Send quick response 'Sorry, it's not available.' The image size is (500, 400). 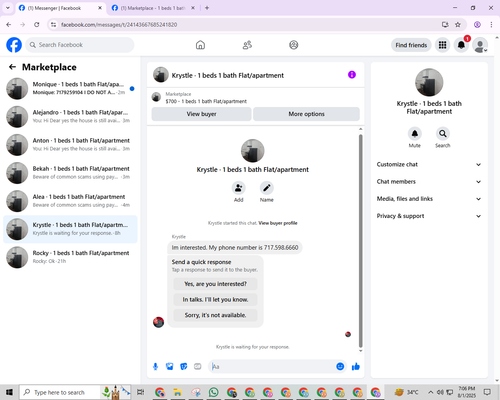pyautogui.click(x=215, y=315)
